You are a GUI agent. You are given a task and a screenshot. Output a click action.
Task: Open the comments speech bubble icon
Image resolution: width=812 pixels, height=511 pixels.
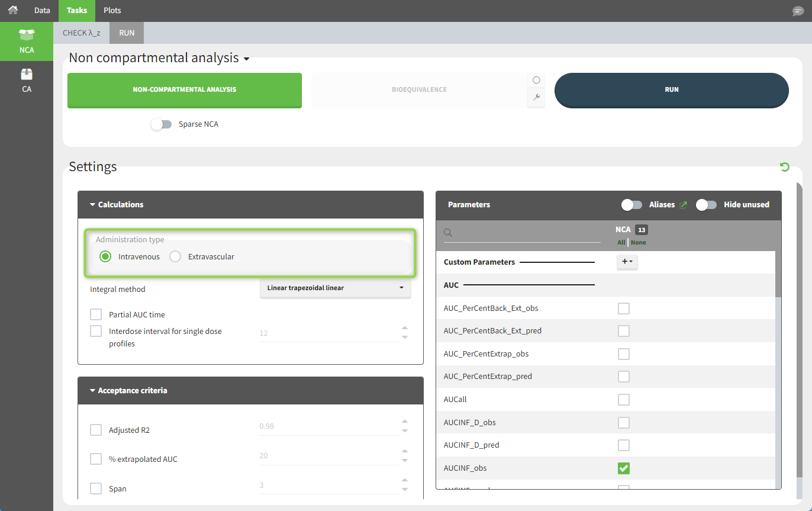(798, 11)
